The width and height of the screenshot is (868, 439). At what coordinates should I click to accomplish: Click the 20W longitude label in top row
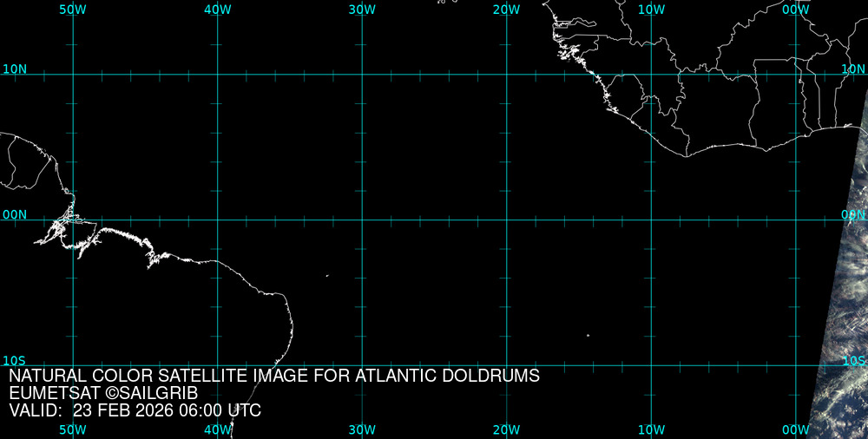coord(506,9)
